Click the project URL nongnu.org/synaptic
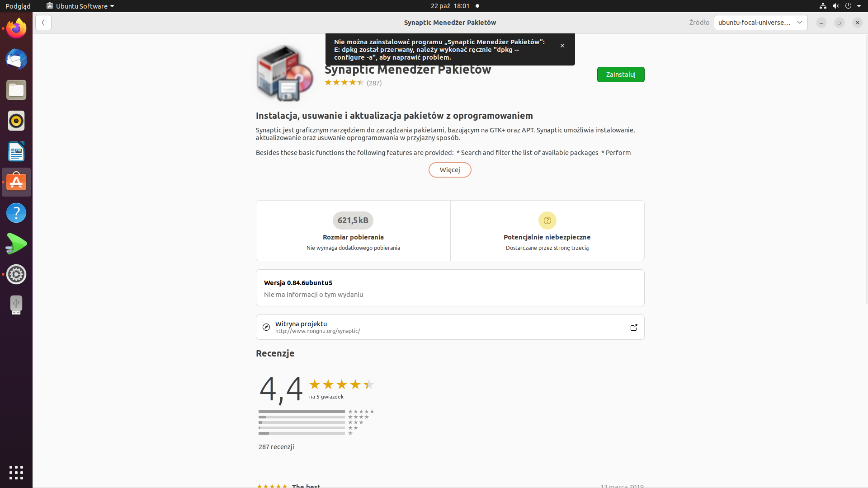Image resolution: width=868 pixels, height=488 pixels. (x=317, y=331)
